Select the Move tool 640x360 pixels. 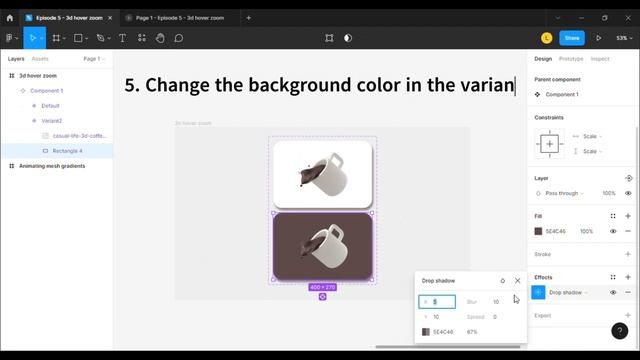click(32, 38)
